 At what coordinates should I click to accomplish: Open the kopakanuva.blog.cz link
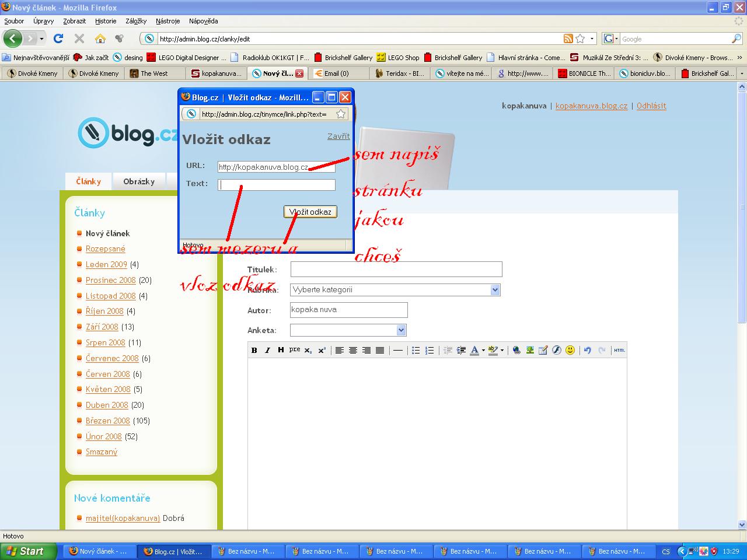coord(591,106)
